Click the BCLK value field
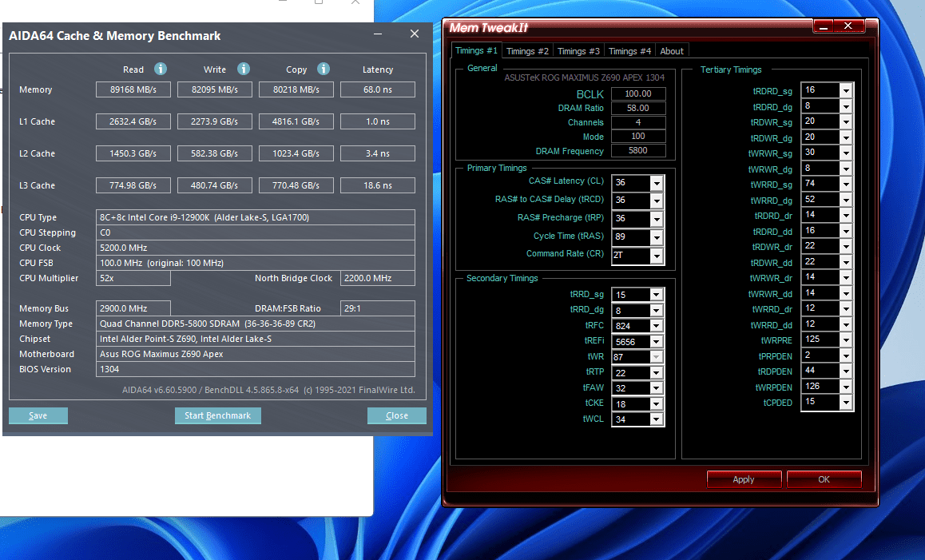The height and width of the screenshot is (560, 925). pyautogui.click(x=638, y=93)
